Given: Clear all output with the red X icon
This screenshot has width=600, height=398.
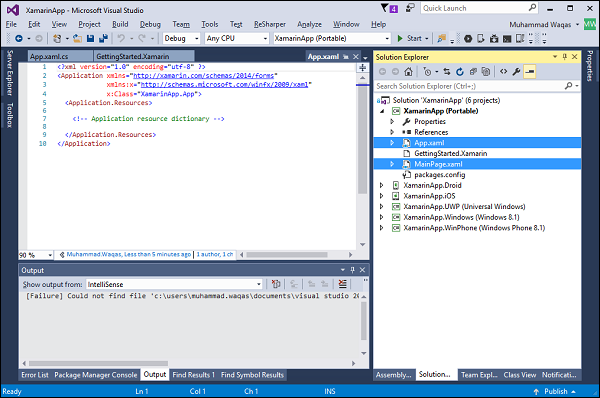Looking at the screenshot, I should pos(342,284).
